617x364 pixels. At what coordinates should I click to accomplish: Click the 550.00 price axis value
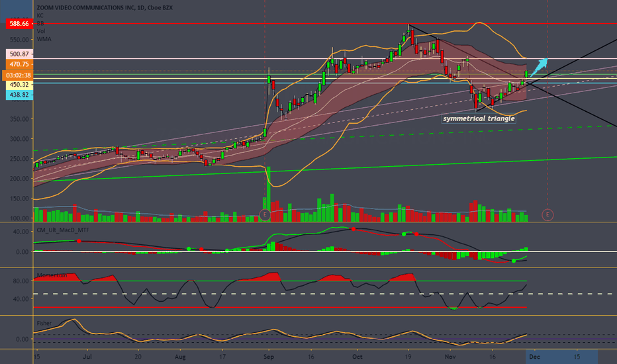[x=19, y=40]
